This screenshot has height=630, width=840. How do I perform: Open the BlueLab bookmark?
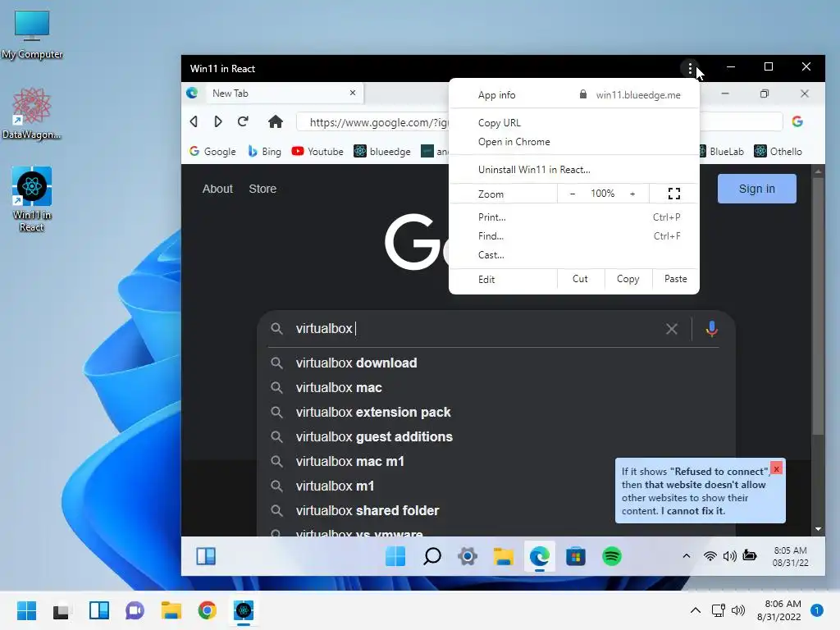click(722, 152)
